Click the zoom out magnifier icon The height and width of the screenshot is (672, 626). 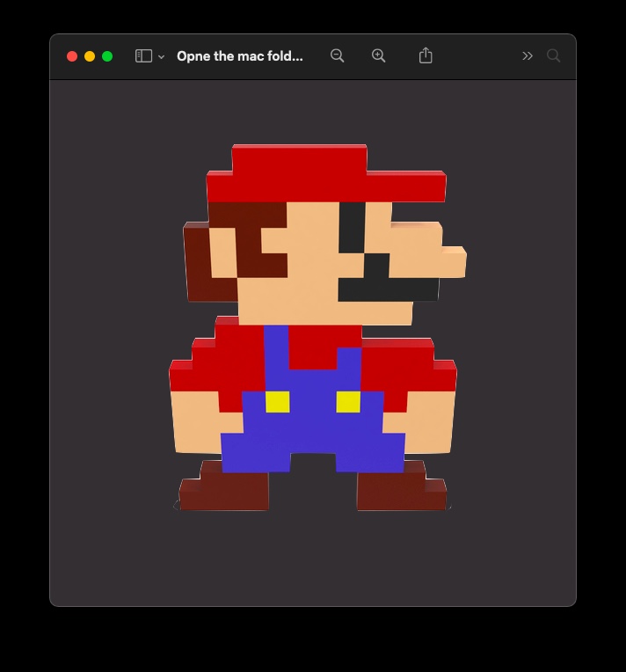coord(338,55)
